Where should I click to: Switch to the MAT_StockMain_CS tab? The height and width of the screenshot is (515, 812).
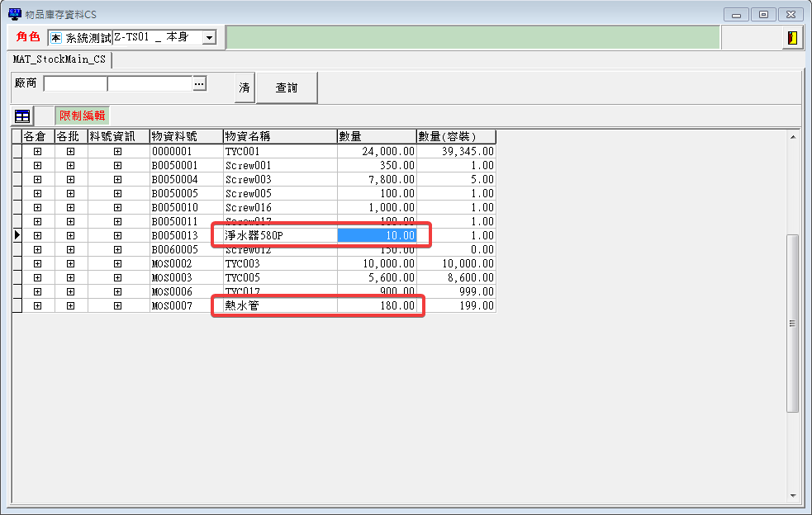point(59,59)
